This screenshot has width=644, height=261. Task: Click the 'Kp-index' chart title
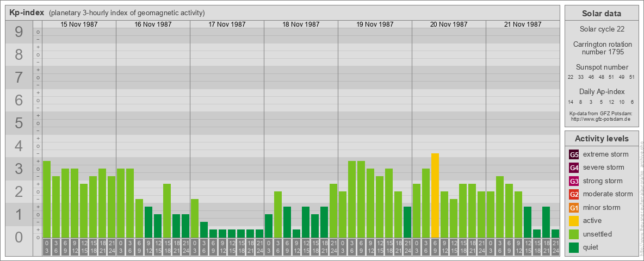click(27, 13)
